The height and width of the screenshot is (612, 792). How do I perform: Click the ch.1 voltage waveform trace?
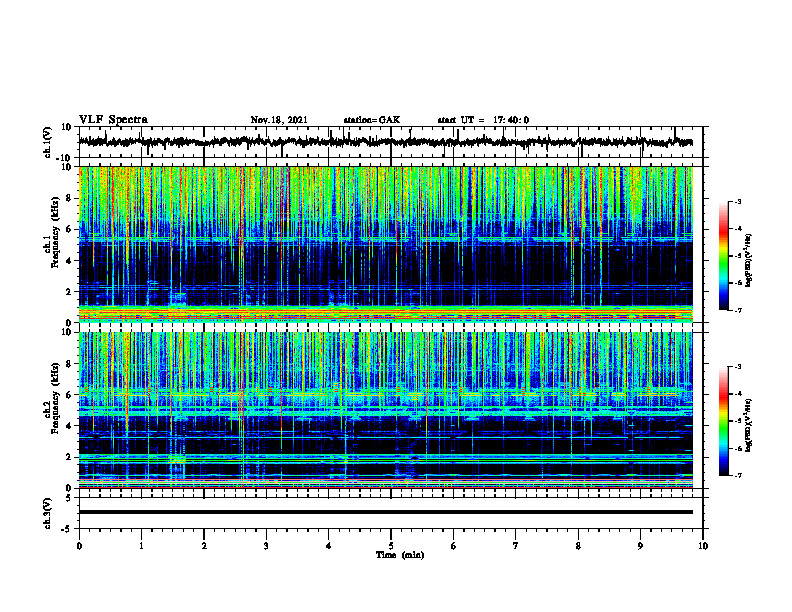tap(386, 142)
